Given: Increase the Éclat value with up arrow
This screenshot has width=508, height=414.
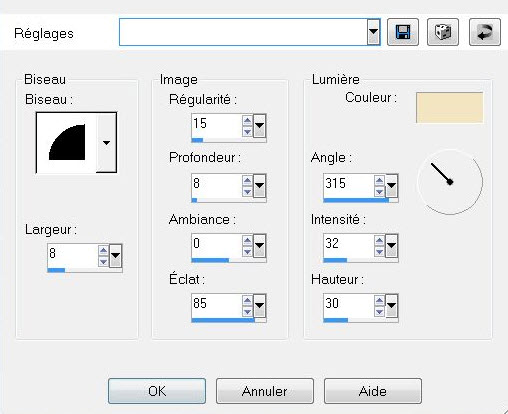Looking at the screenshot, I should (247, 301).
